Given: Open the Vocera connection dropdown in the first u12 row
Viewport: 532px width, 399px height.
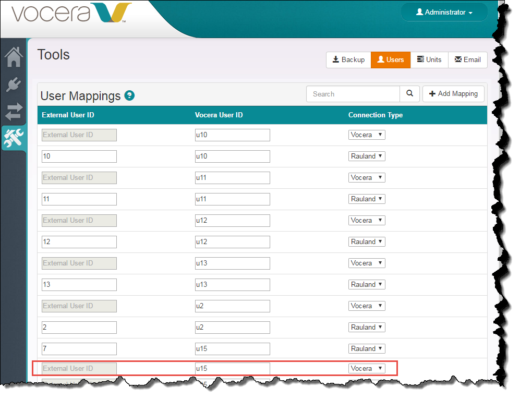Looking at the screenshot, I should coord(367,220).
